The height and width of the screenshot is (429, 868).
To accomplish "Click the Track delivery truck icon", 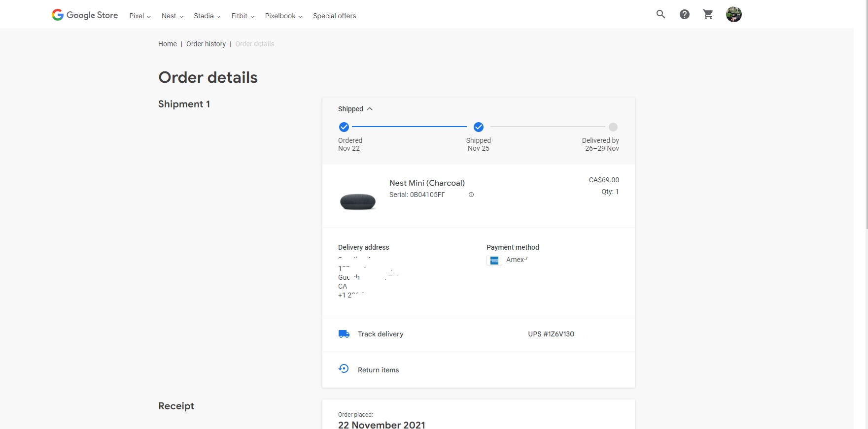I will tap(344, 334).
